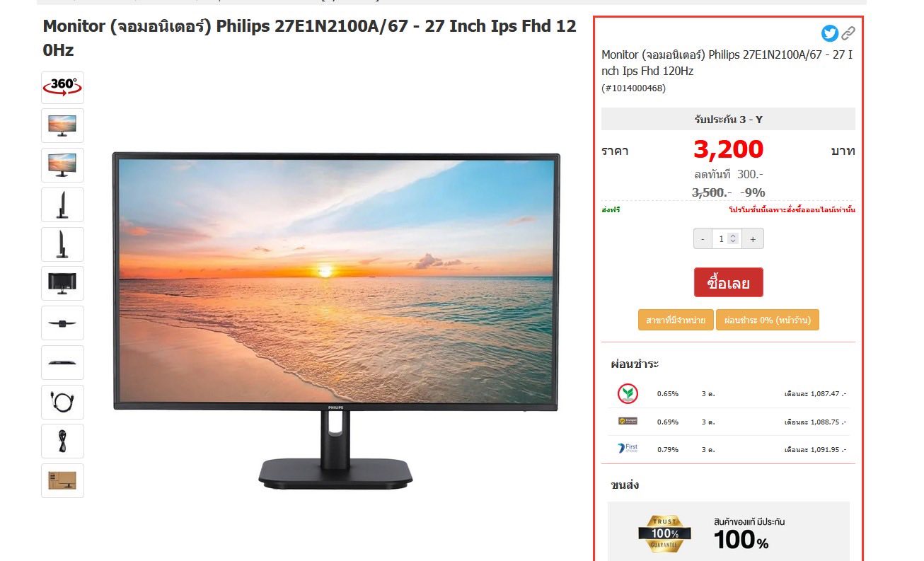The height and width of the screenshot is (561, 924).
Task: Click the quantity spinner arrows
Action: [733, 239]
